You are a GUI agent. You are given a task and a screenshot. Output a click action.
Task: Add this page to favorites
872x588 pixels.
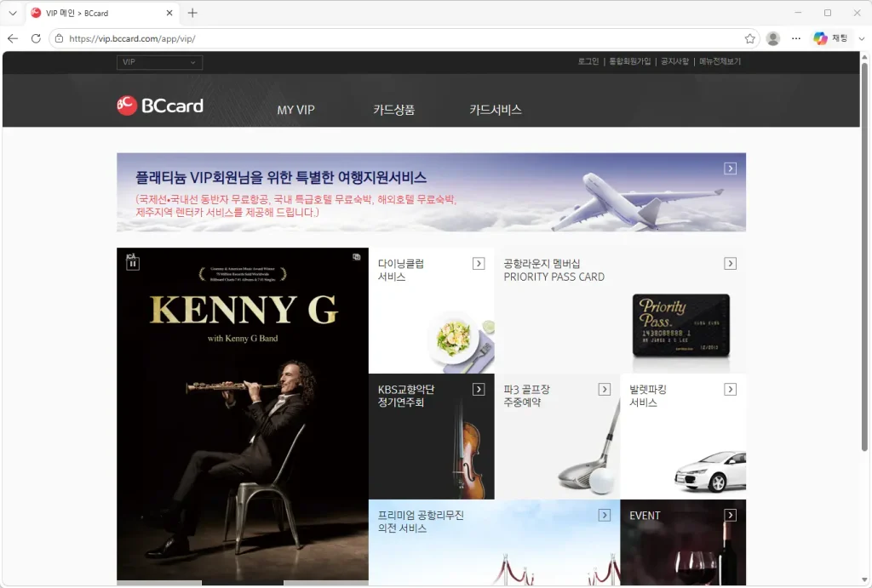pyautogui.click(x=749, y=38)
